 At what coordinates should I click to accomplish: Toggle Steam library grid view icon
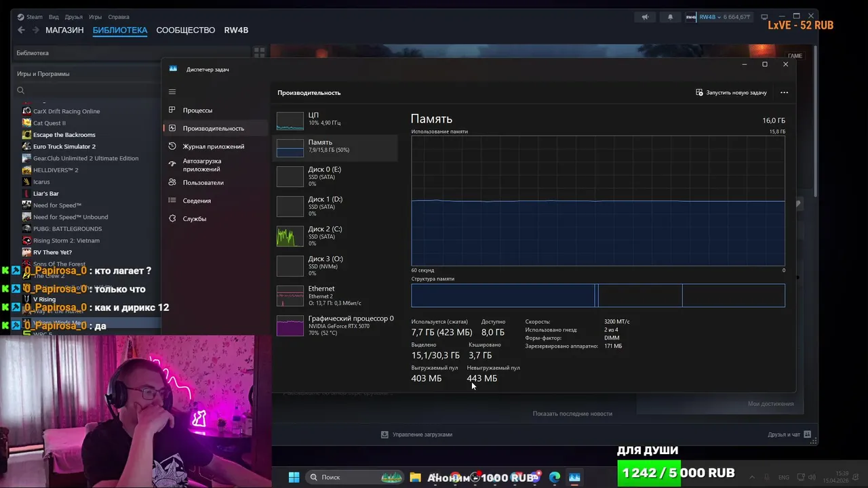point(259,53)
